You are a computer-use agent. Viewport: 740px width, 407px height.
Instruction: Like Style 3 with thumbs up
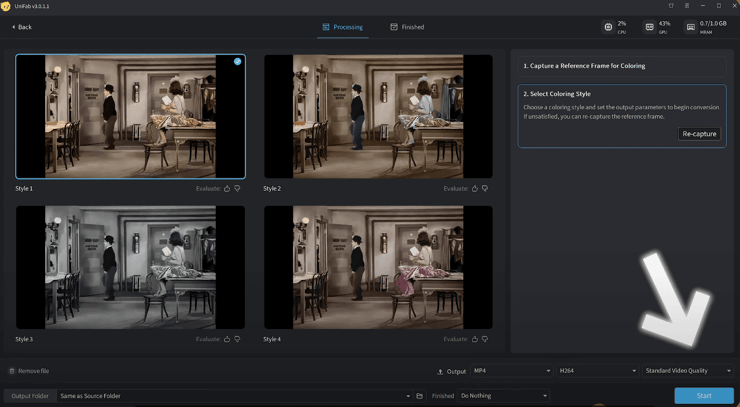pyautogui.click(x=227, y=339)
